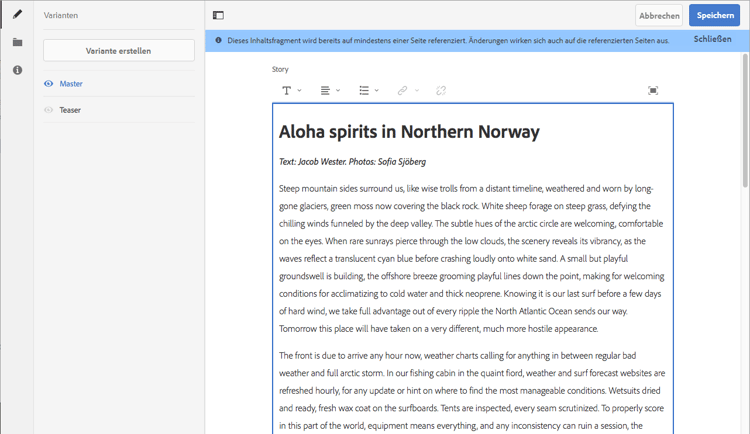Open metadata info icon in sidebar
The height and width of the screenshot is (434, 750).
[17, 70]
